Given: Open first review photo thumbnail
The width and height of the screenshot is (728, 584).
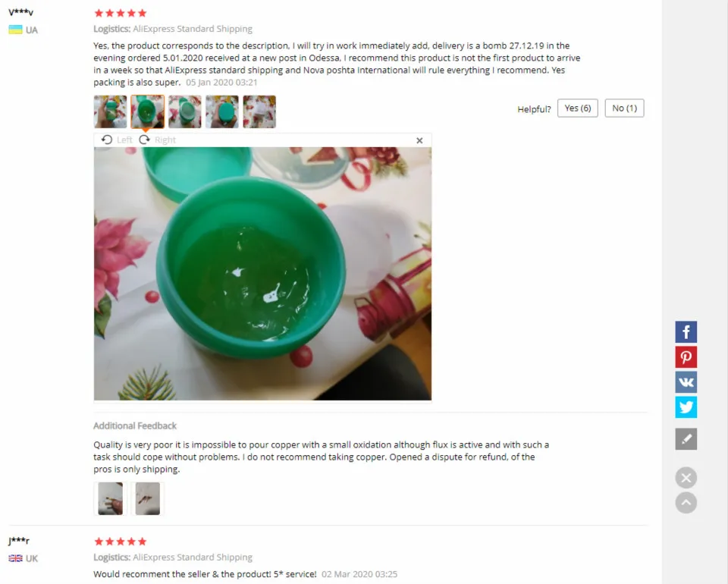Looking at the screenshot, I should [x=110, y=112].
